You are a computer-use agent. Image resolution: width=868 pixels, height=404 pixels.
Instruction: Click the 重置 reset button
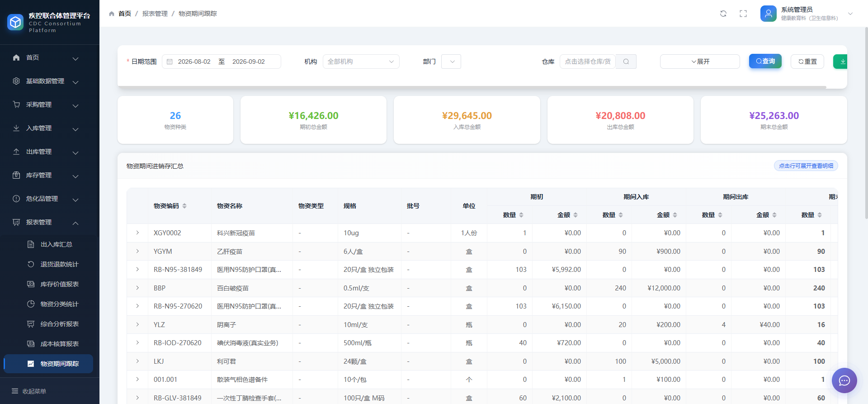point(807,62)
